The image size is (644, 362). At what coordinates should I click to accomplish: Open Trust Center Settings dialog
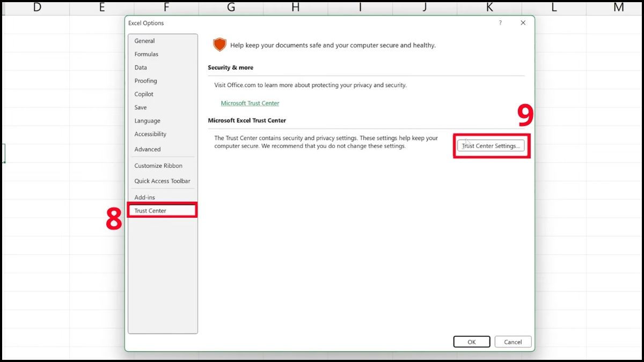coord(491,146)
